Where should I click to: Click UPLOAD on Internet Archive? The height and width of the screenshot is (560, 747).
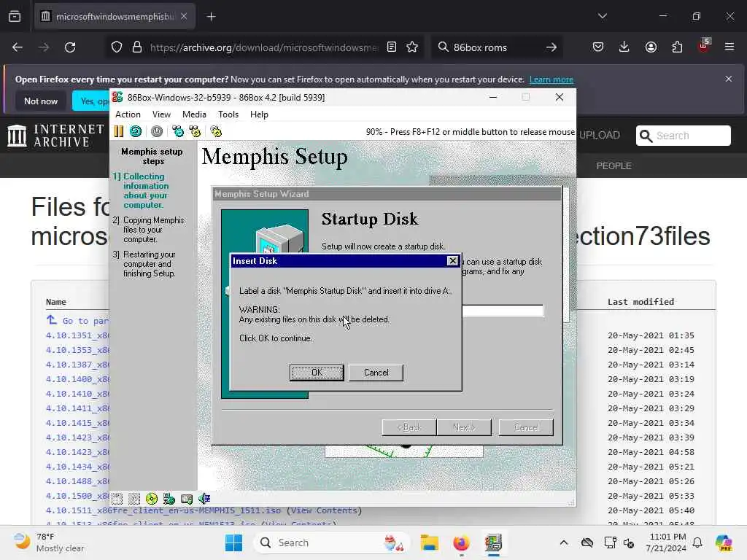pos(600,135)
